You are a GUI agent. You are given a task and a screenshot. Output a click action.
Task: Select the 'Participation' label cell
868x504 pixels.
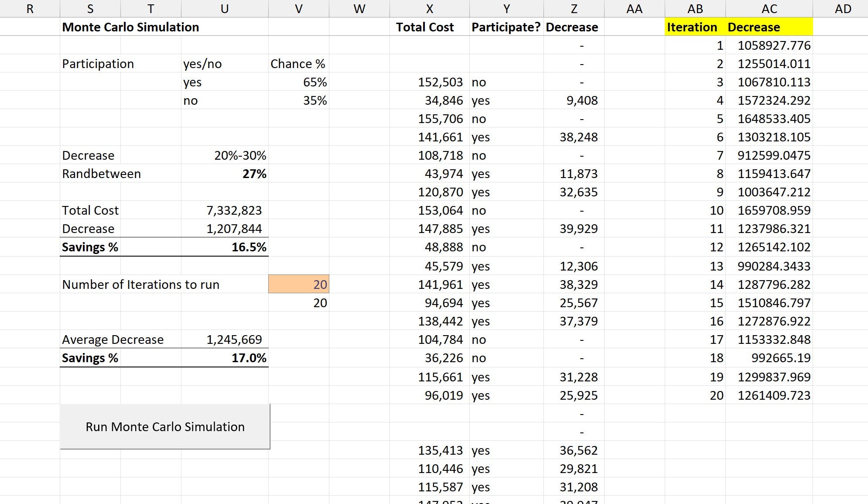pos(98,64)
